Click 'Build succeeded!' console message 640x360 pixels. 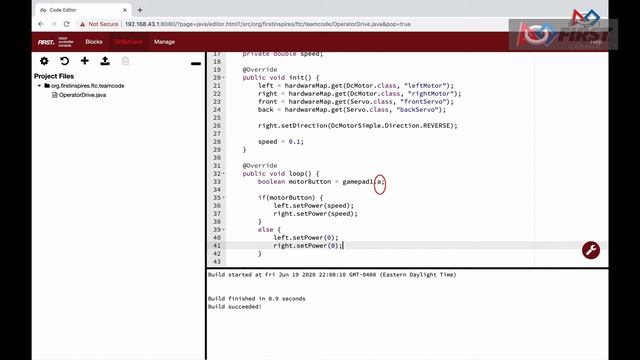(x=235, y=307)
